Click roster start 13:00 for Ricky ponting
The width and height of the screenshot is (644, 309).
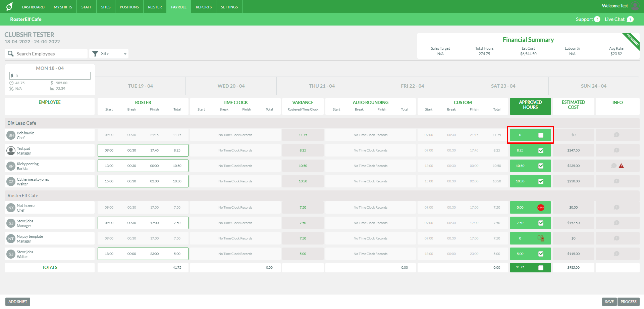coord(109,166)
